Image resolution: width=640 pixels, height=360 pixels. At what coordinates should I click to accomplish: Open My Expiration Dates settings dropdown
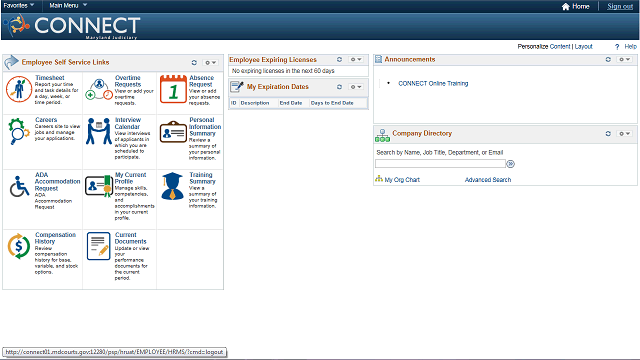pos(356,87)
